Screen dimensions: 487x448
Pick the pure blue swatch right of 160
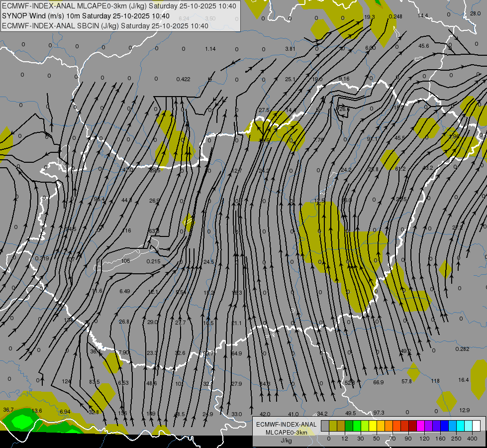(444, 426)
